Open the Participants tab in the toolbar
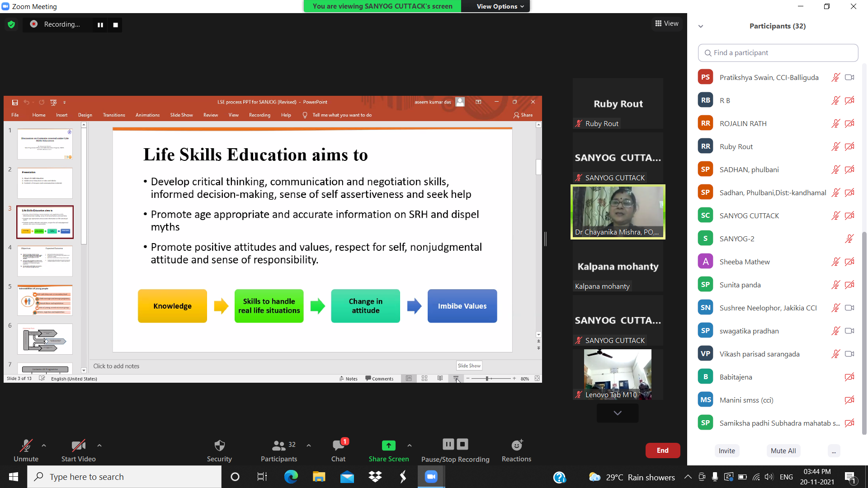 pos(278,446)
